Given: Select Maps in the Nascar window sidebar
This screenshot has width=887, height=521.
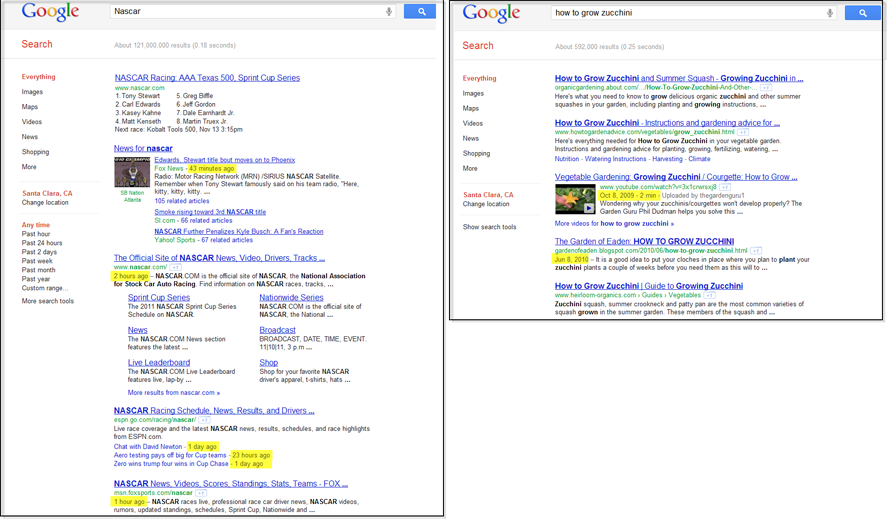Looking at the screenshot, I should point(30,107).
